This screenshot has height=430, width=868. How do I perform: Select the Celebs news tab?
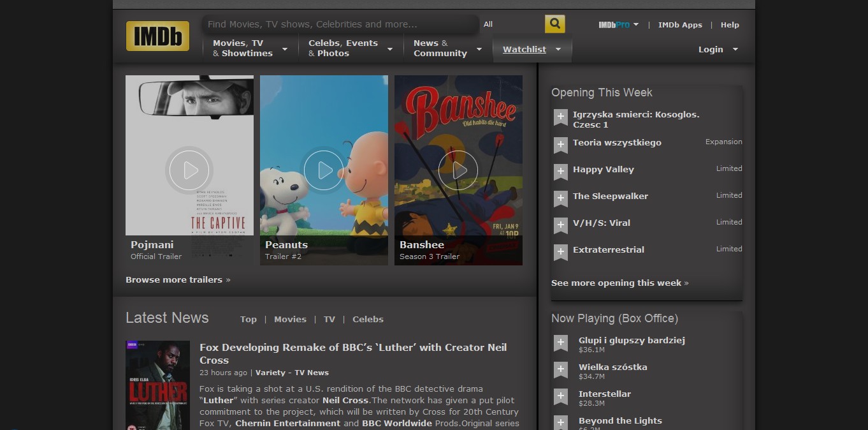click(x=368, y=319)
